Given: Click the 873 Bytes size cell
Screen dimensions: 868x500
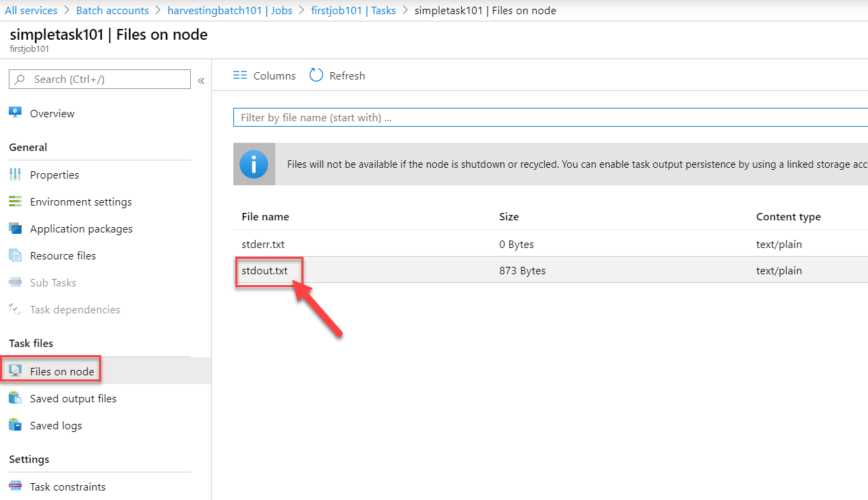Looking at the screenshot, I should 522,270.
